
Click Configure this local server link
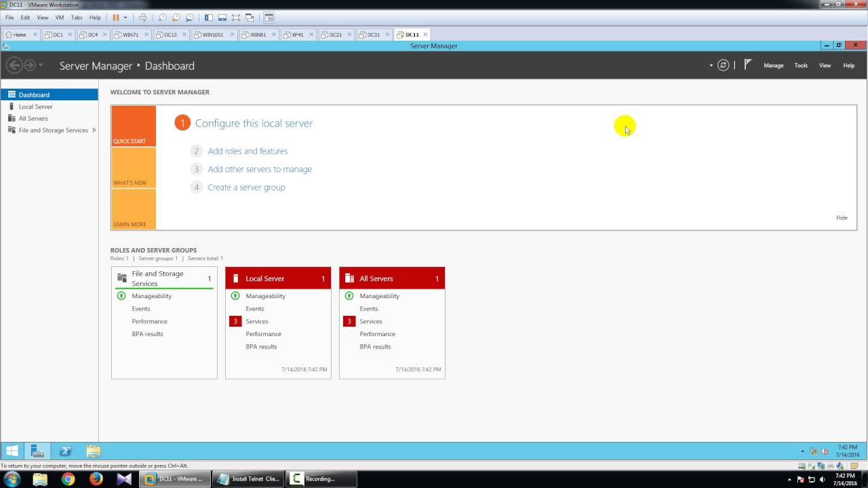tap(254, 123)
